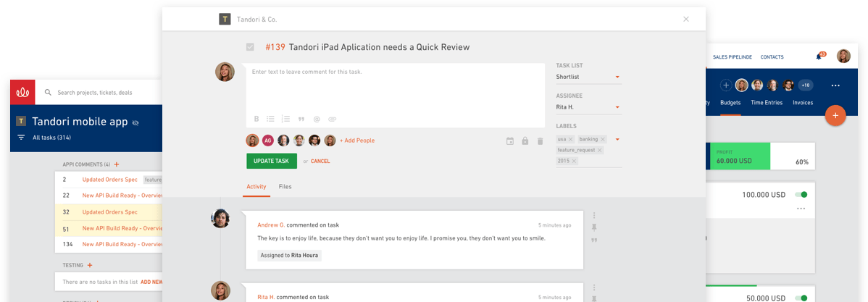Expand the +10 more members badge
868x302 pixels.
(x=806, y=85)
